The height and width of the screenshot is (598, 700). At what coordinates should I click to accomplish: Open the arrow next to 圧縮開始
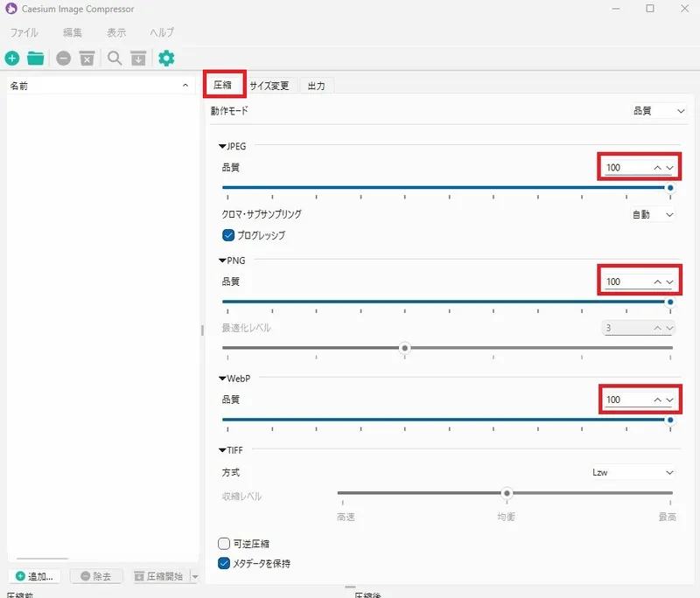pyautogui.click(x=195, y=577)
